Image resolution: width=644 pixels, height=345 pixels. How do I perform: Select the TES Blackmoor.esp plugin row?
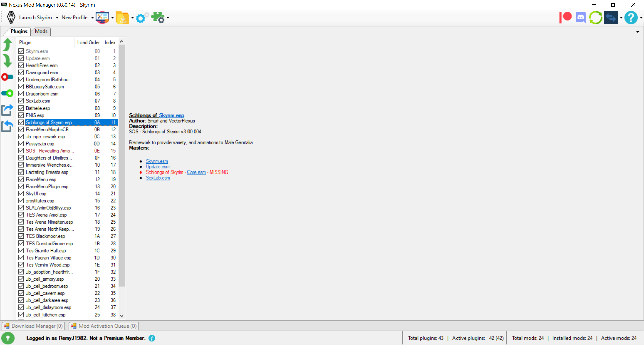tap(67, 236)
